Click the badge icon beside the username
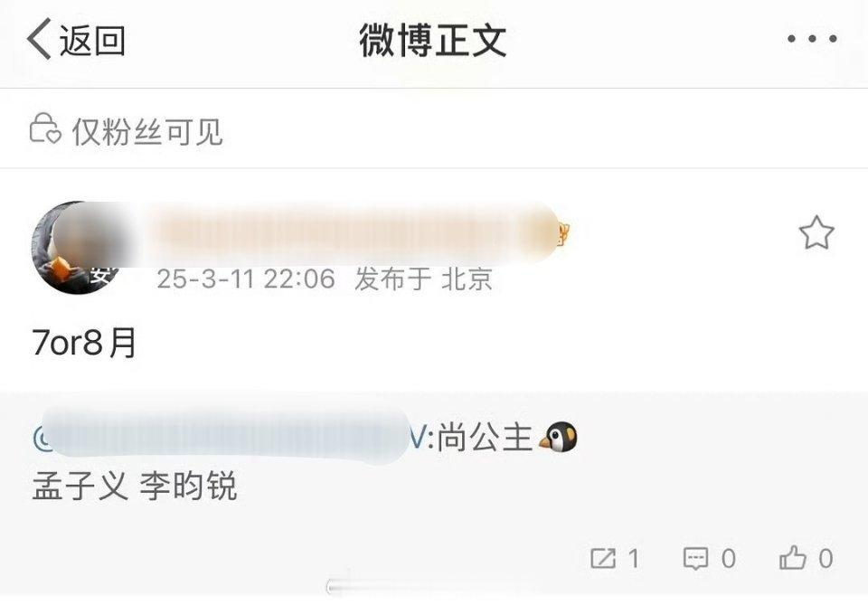The image size is (868, 605). tap(564, 233)
